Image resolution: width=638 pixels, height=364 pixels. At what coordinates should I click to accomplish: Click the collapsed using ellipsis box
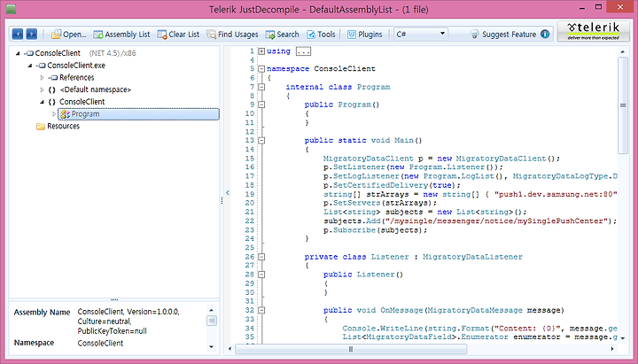coord(304,51)
